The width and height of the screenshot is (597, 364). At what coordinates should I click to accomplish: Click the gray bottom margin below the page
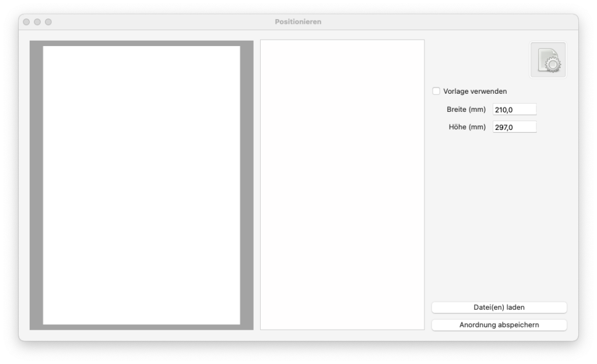141,327
